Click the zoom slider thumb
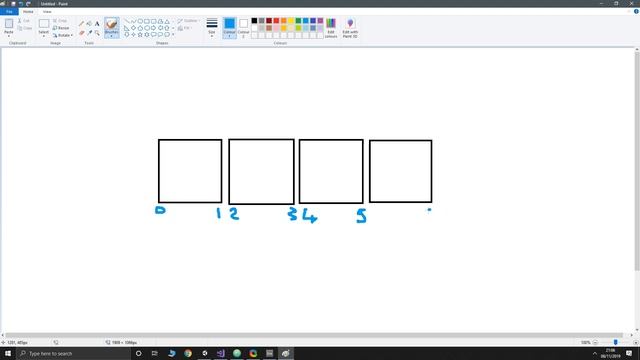Screen dimensions: 640x360 click(616, 342)
